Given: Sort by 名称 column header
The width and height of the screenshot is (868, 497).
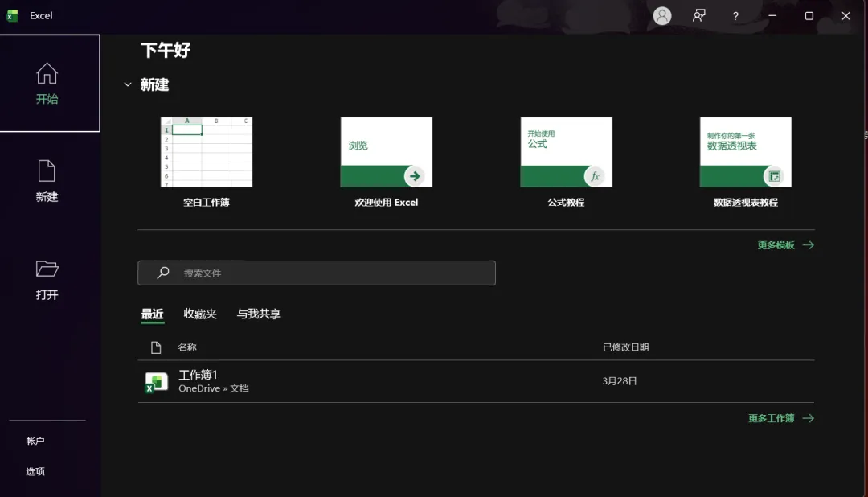Looking at the screenshot, I should click(x=187, y=347).
